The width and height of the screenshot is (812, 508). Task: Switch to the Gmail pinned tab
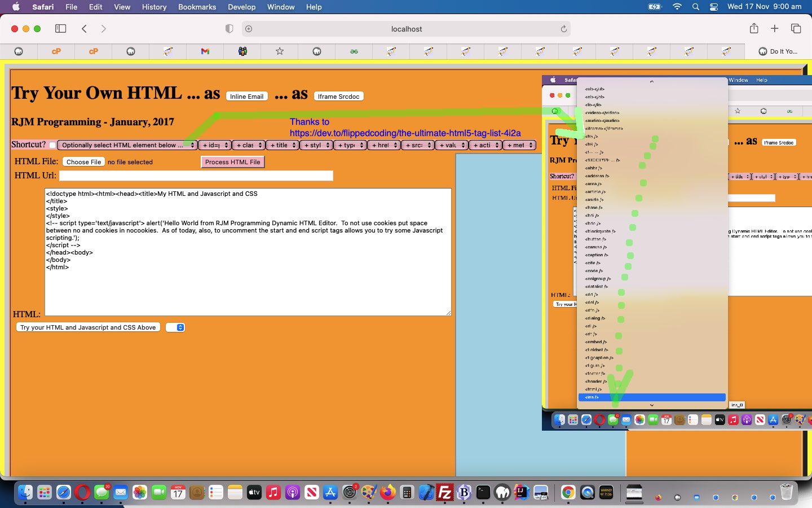point(205,51)
